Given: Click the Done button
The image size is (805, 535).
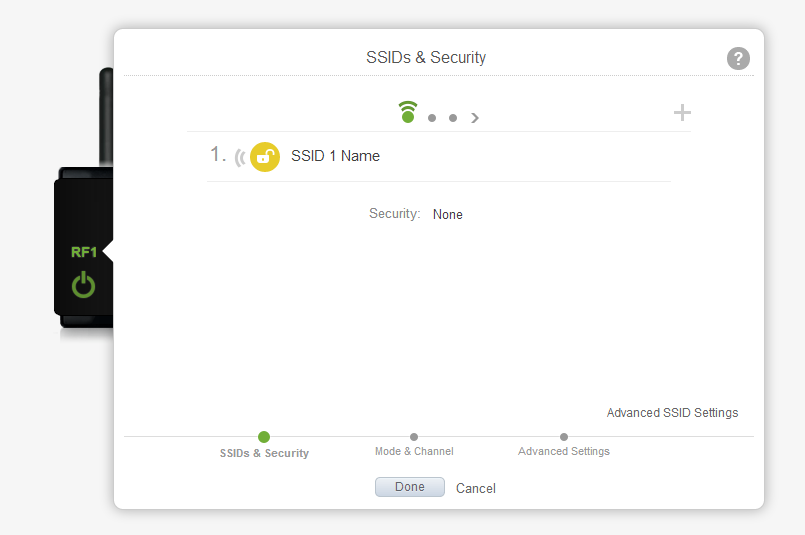Looking at the screenshot, I should pos(410,487).
